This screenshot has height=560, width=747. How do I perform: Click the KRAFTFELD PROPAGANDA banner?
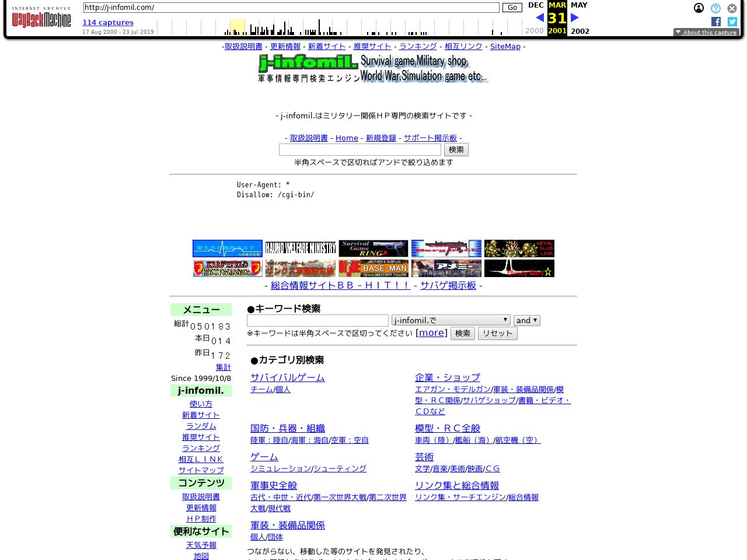[x=227, y=268]
